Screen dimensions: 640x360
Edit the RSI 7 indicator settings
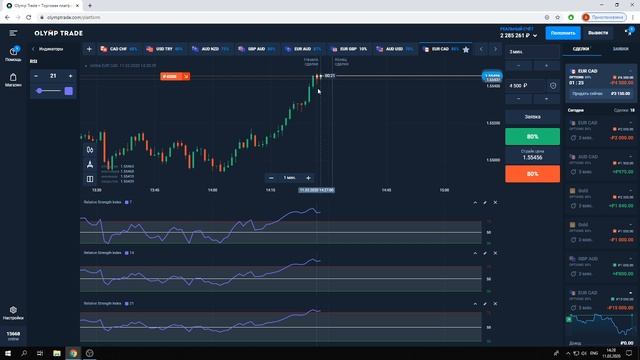[485, 202]
